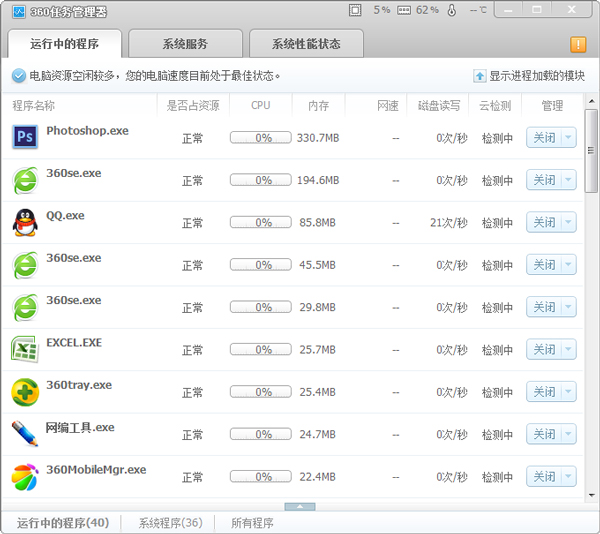Click the CPU progress bar for Photoshop.exe
600x534 pixels.
[261, 137]
